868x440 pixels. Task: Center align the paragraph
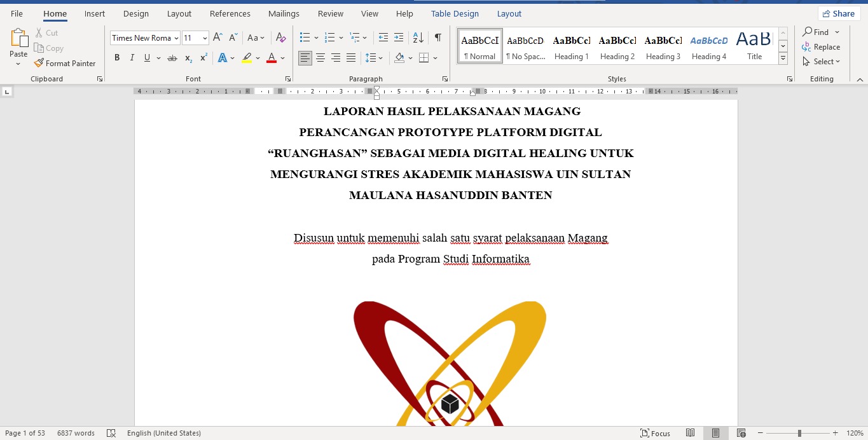[320, 58]
